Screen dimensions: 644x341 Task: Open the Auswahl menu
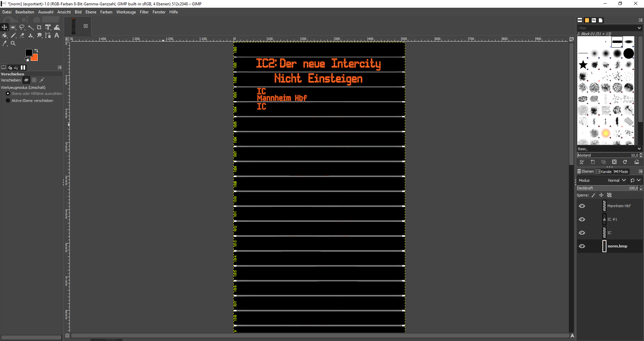coord(46,12)
